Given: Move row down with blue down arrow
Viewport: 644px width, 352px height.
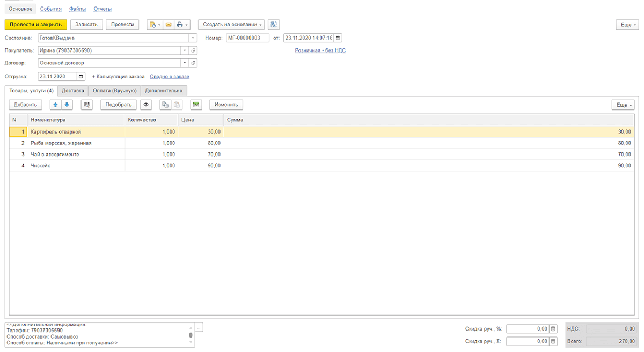Looking at the screenshot, I should (x=67, y=105).
